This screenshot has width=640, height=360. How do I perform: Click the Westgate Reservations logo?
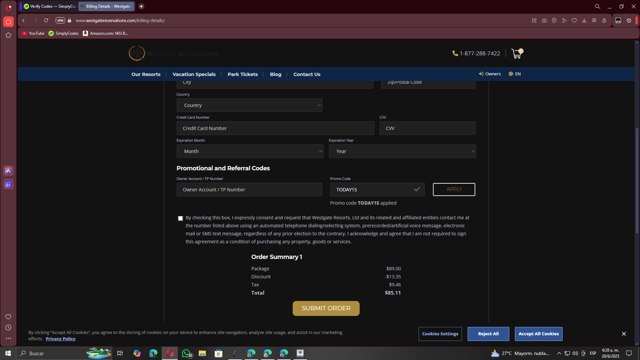pyautogui.click(x=174, y=53)
